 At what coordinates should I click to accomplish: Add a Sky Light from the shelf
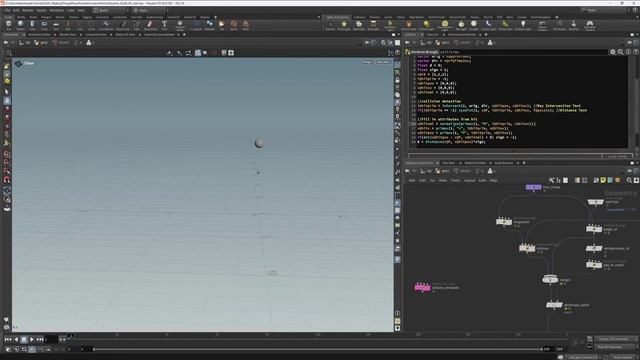tap(461, 25)
